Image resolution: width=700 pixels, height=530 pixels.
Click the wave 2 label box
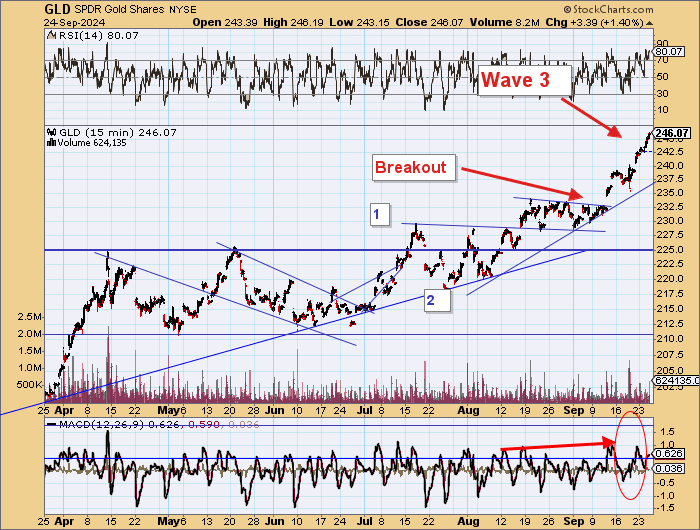(x=437, y=300)
